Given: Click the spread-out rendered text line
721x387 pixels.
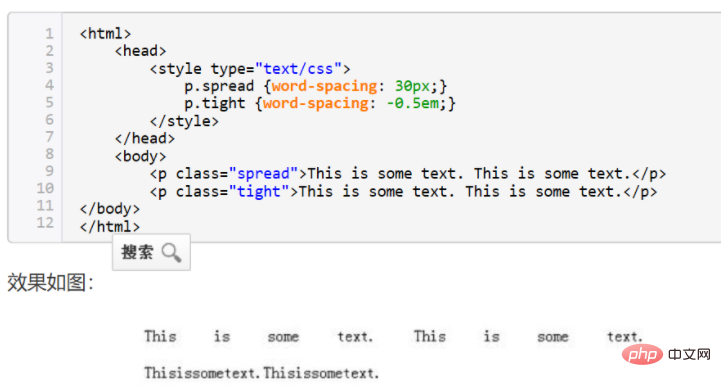Looking at the screenshot, I should click(394, 336).
